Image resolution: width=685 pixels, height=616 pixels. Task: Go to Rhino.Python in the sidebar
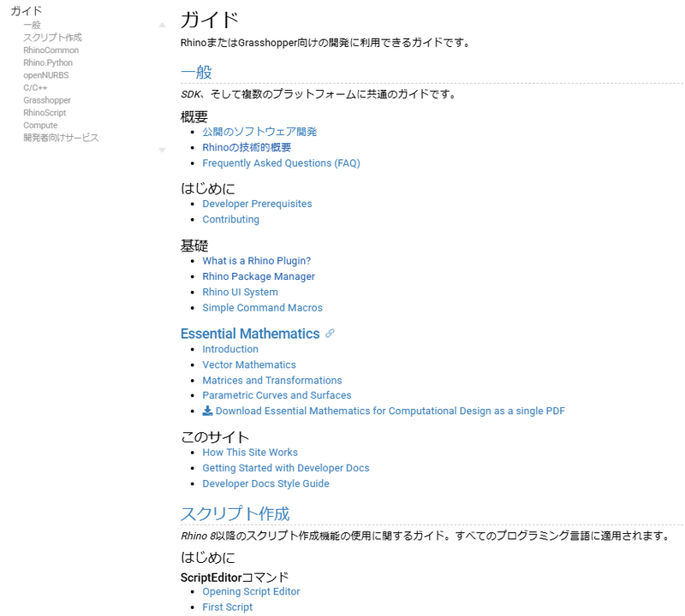(x=48, y=62)
